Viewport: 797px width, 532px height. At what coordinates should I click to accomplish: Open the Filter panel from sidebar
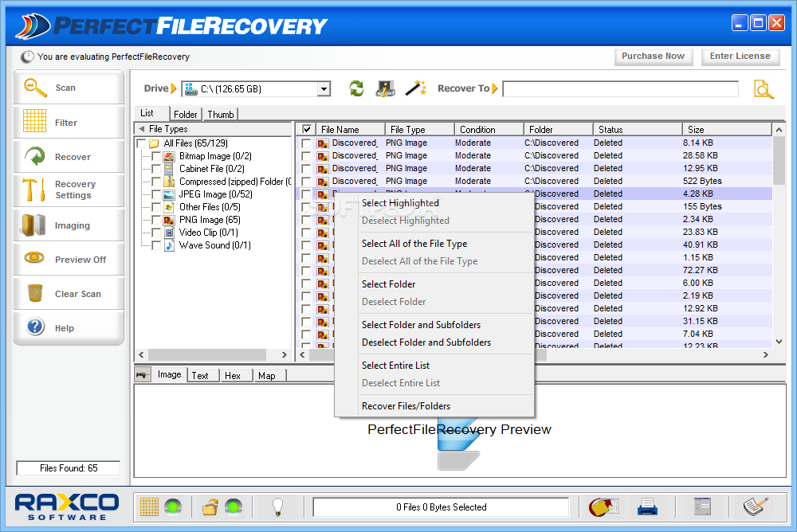(x=69, y=122)
